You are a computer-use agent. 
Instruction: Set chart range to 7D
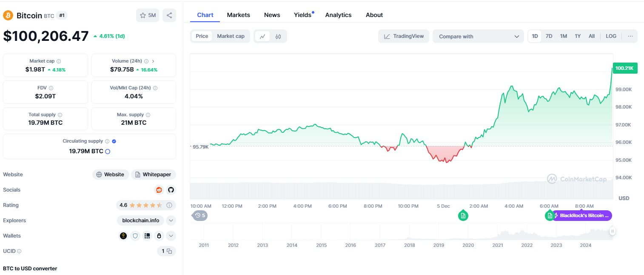point(549,36)
